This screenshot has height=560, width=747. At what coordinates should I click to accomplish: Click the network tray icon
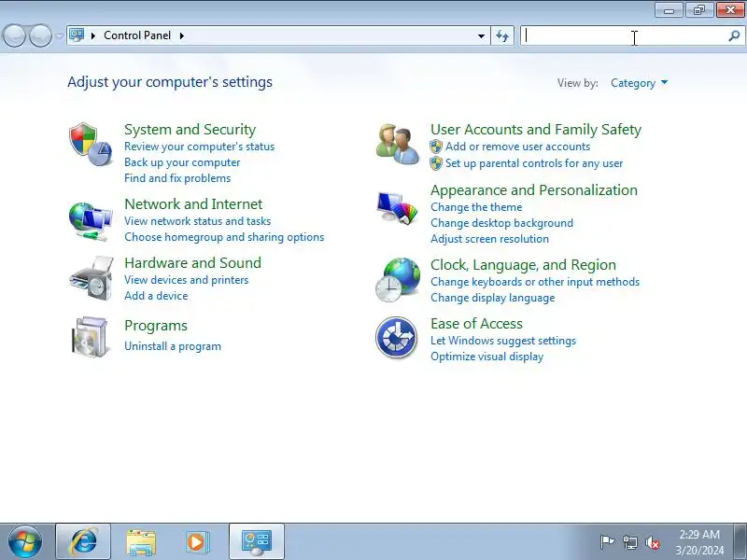click(x=630, y=542)
